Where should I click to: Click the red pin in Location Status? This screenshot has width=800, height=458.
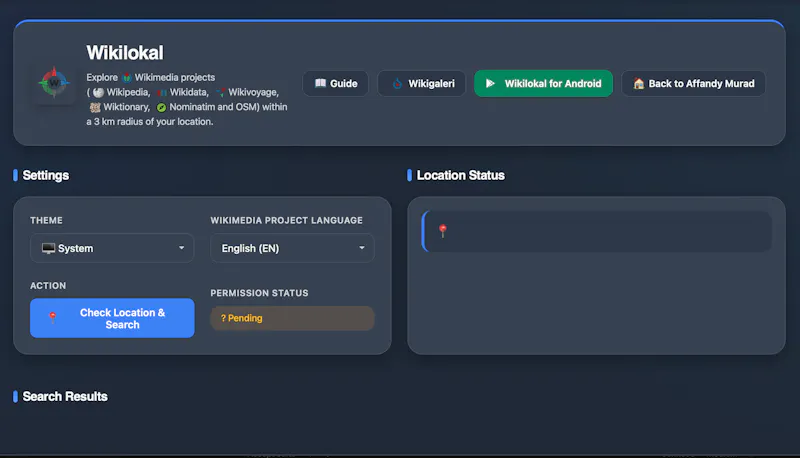(x=443, y=231)
